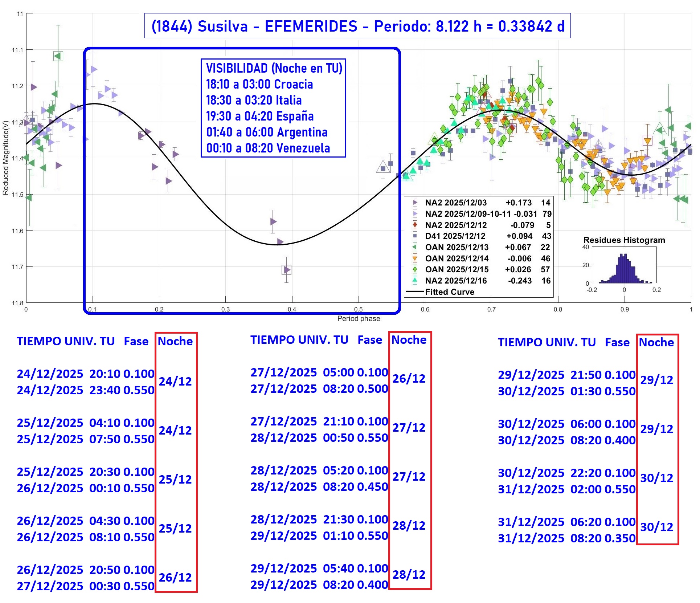Click the 27/12 night label beside 21:10

click(409, 428)
